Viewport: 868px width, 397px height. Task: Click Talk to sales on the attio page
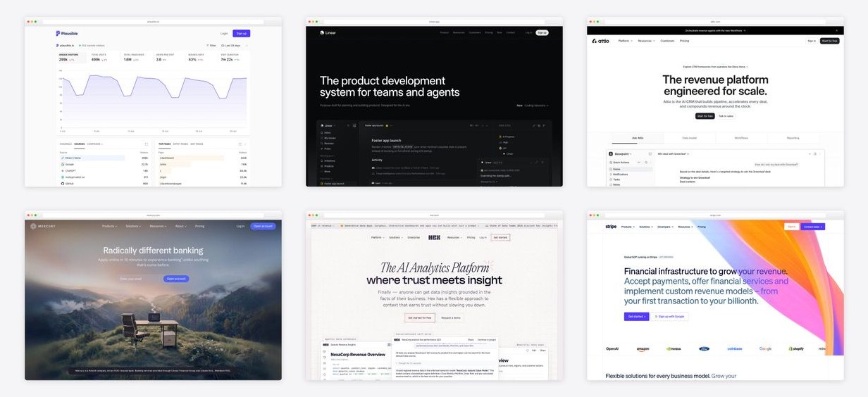click(726, 116)
